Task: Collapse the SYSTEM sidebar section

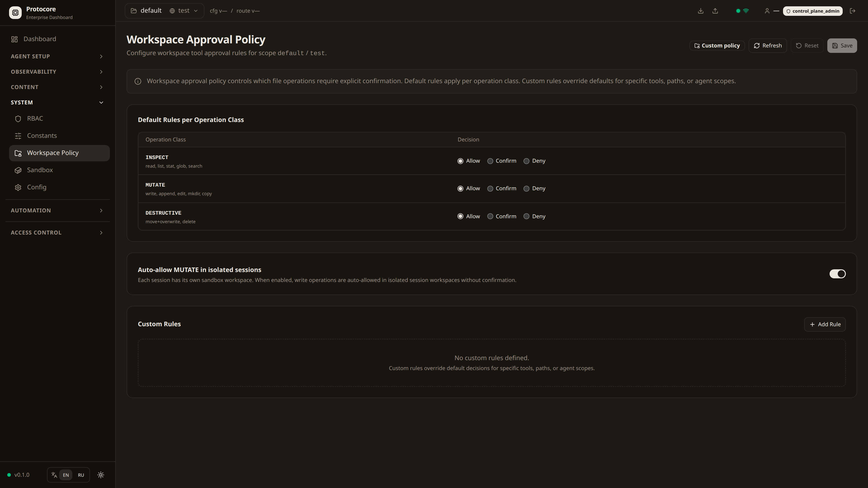Action: pyautogui.click(x=57, y=102)
